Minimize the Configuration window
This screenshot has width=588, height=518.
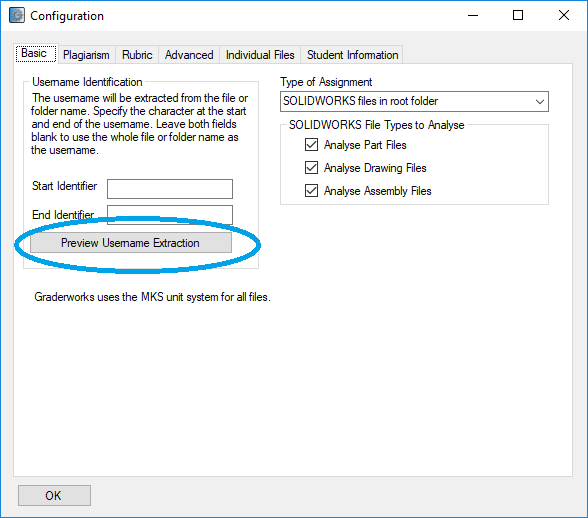(473, 15)
